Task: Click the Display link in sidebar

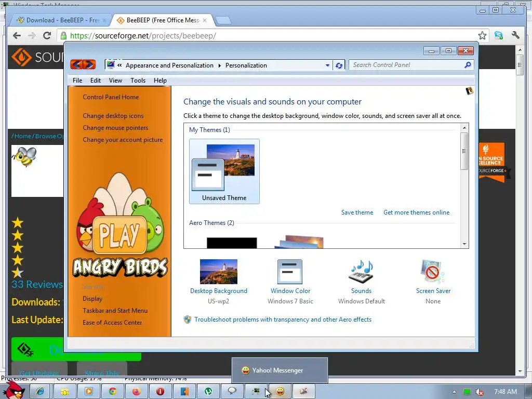Action: tap(92, 299)
